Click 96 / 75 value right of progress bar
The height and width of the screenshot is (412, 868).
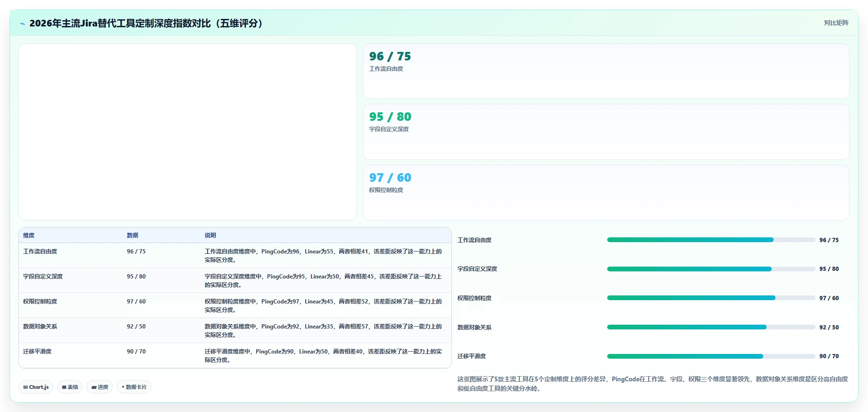click(829, 240)
